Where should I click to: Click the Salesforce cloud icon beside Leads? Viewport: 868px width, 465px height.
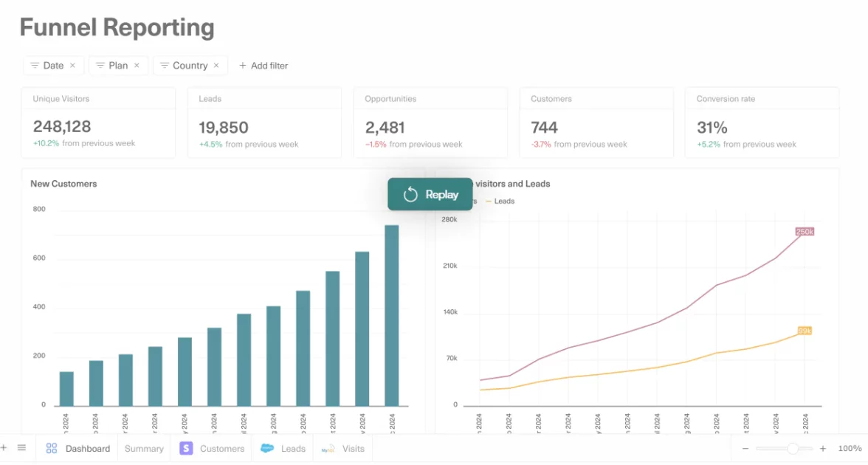coord(267,448)
